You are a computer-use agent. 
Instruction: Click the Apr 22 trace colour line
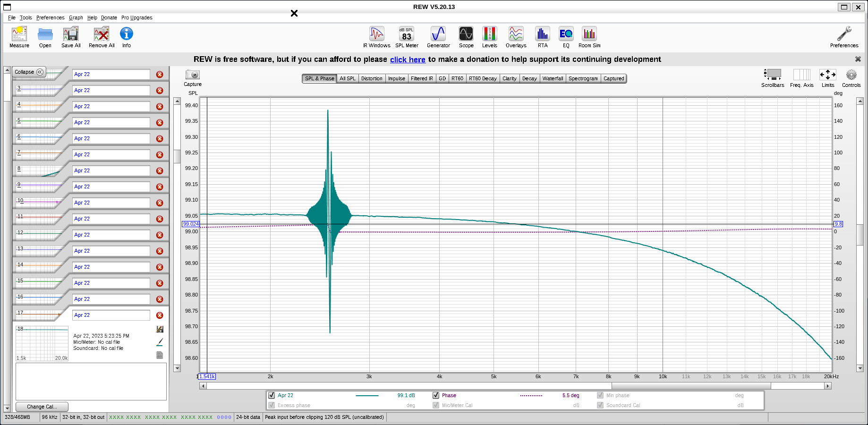tap(367, 396)
